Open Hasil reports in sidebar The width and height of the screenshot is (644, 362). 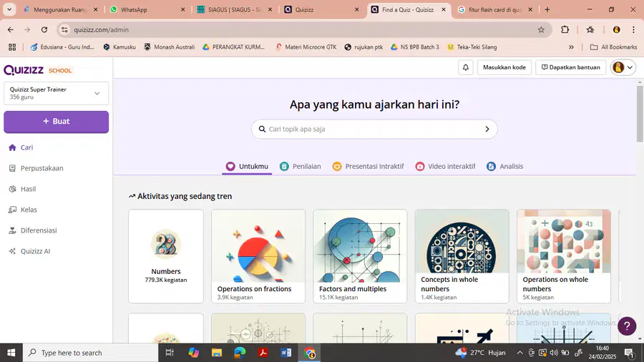pyautogui.click(x=29, y=189)
